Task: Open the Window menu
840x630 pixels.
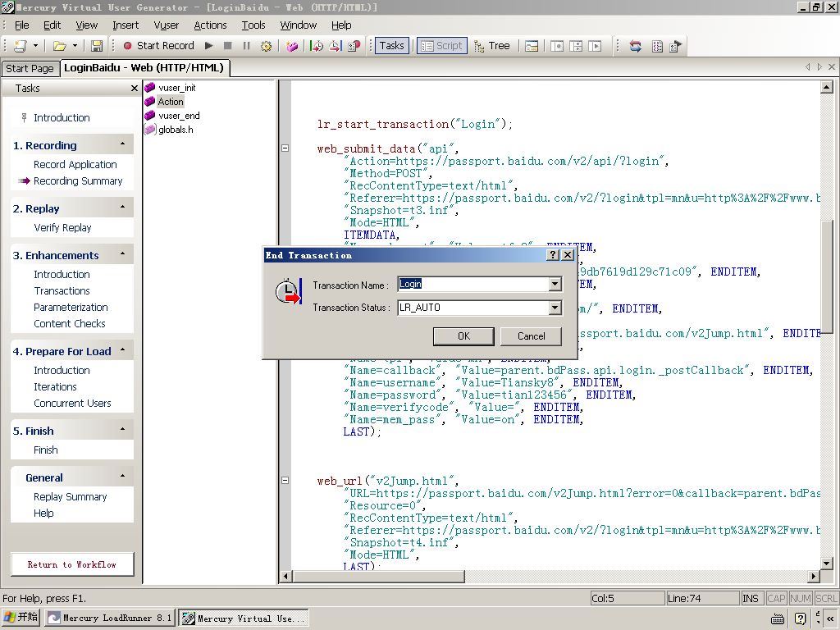Action: click(299, 25)
